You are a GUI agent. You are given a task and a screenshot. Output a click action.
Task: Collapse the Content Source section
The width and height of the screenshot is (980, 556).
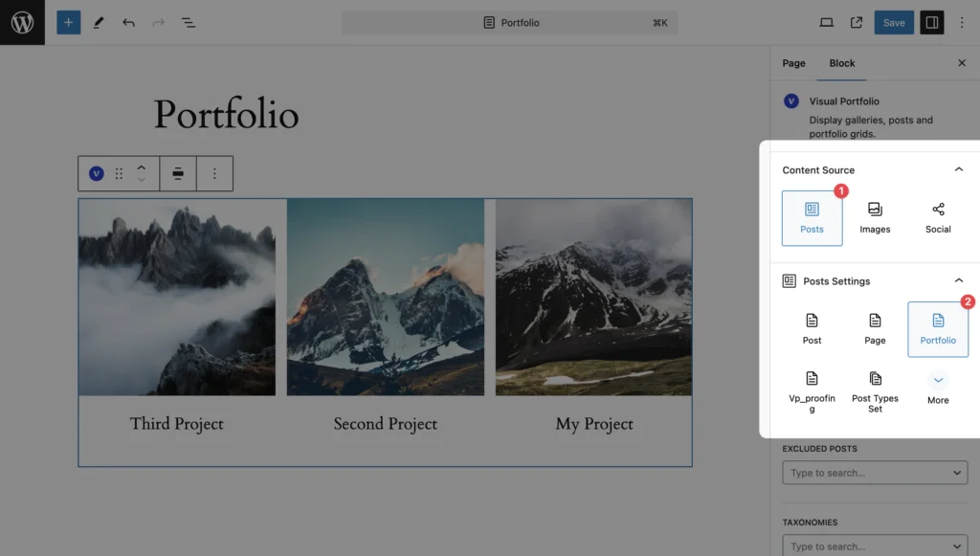[x=958, y=170]
